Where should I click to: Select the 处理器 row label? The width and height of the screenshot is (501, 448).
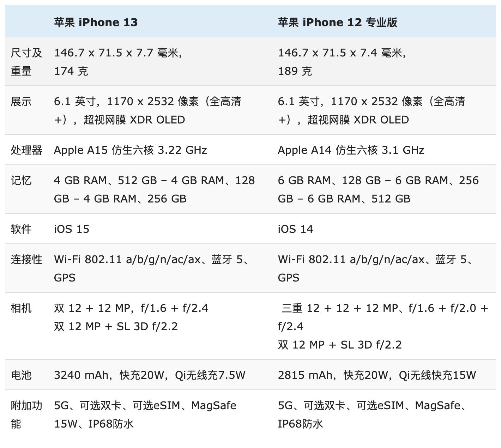[26, 150]
